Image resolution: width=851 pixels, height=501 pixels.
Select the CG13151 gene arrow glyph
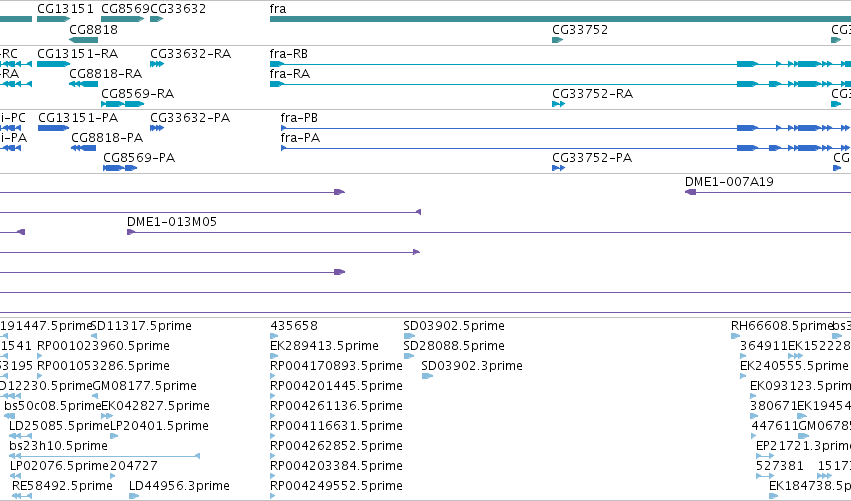tap(53, 19)
